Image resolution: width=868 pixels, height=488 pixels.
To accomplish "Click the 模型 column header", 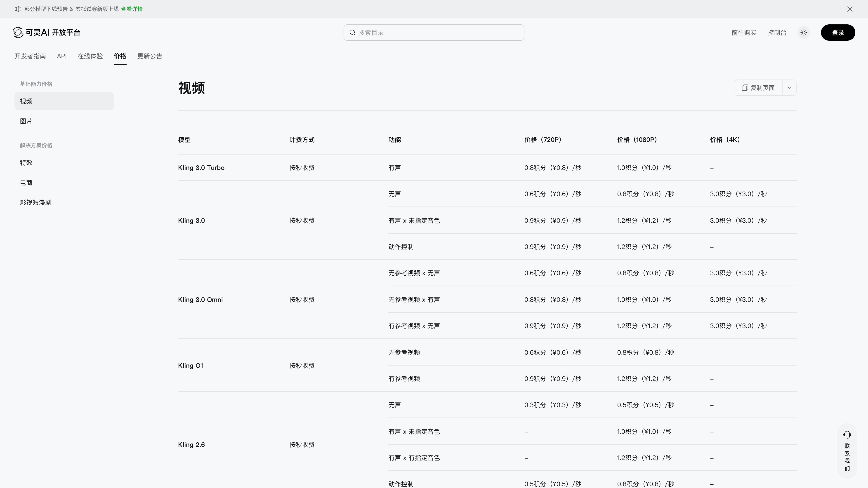I will click(184, 140).
